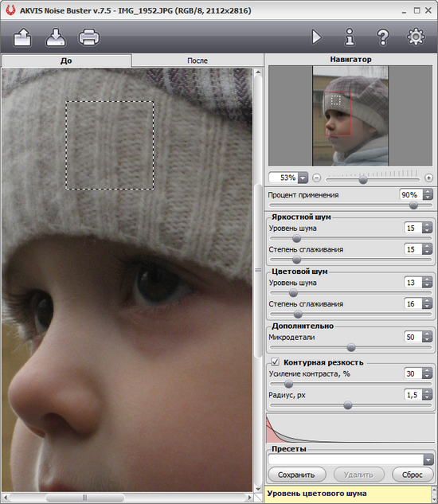438x504 pixels.
Task: Click the Сброс reset button
Action: tap(412, 475)
